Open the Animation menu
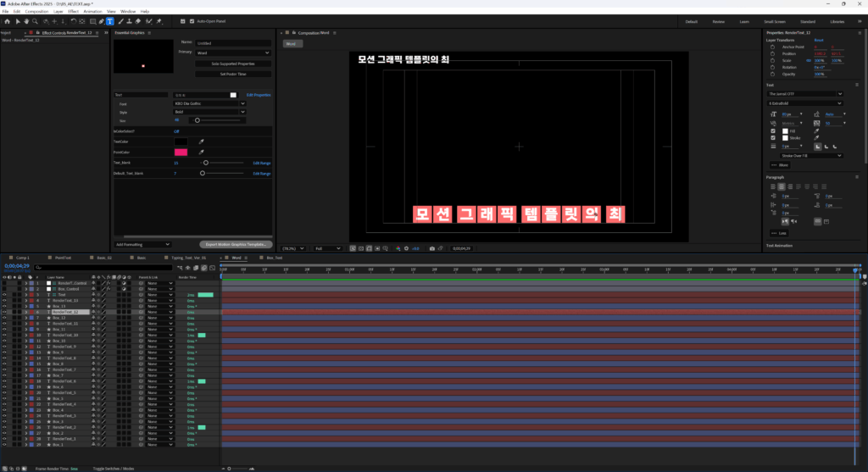Image resolution: width=868 pixels, height=472 pixels. click(92, 11)
